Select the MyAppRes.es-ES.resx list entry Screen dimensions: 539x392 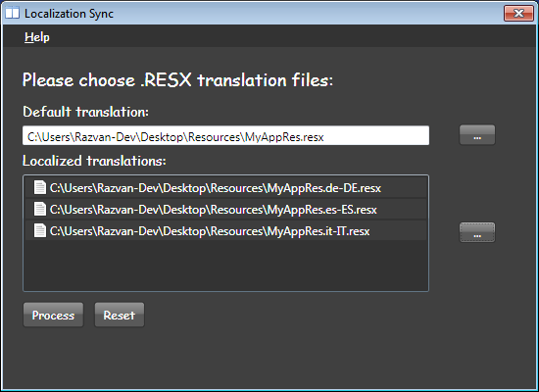tap(225, 209)
